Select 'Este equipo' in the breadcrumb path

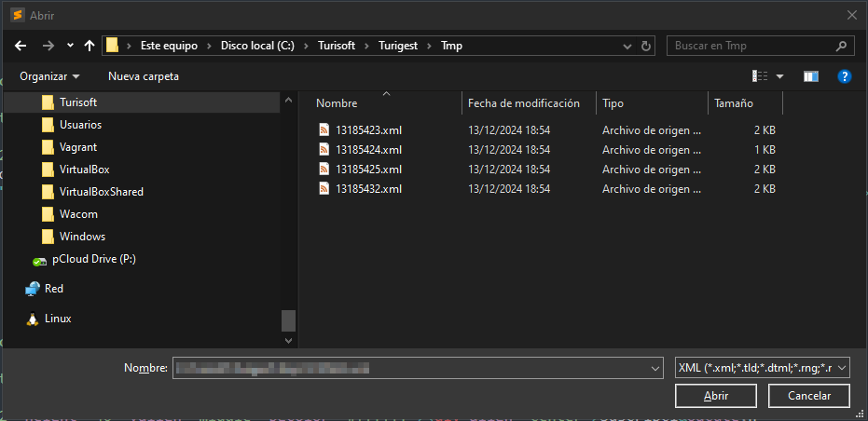pos(169,46)
